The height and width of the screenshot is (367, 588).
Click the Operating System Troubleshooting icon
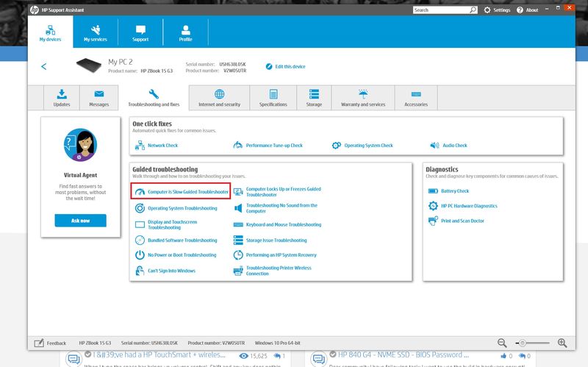140,208
